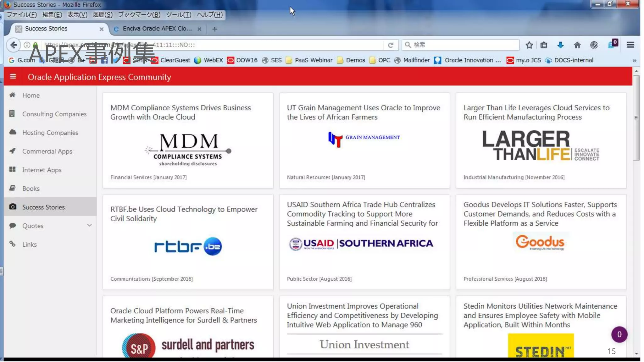Expand the Quotes sidebar chevron
The width and height of the screenshot is (644, 362).
click(89, 225)
